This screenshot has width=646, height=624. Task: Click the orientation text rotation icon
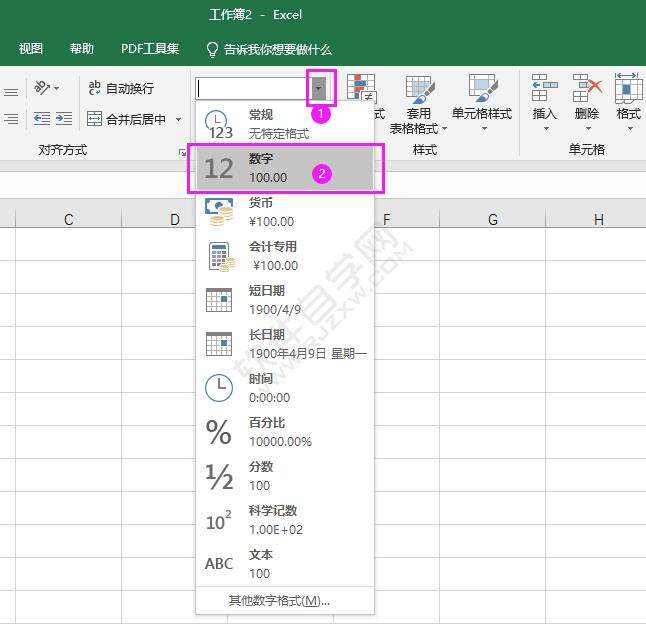(42, 88)
